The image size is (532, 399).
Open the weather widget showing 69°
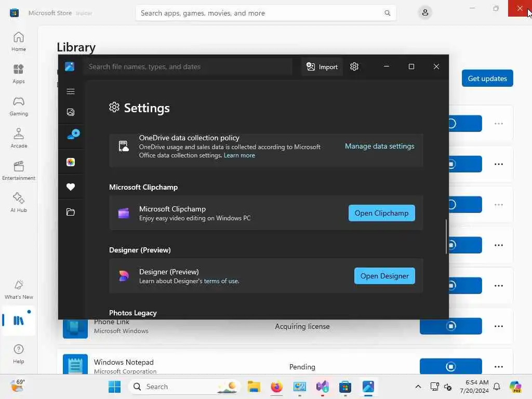click(18, 385)
